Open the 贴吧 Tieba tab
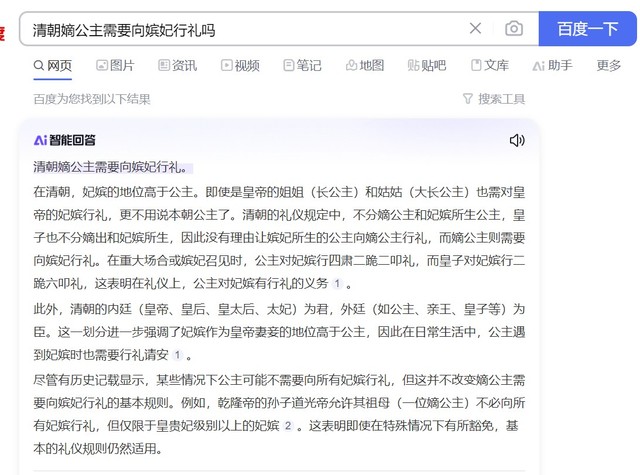Screen dimensions: 640x475 coord(426,66)
